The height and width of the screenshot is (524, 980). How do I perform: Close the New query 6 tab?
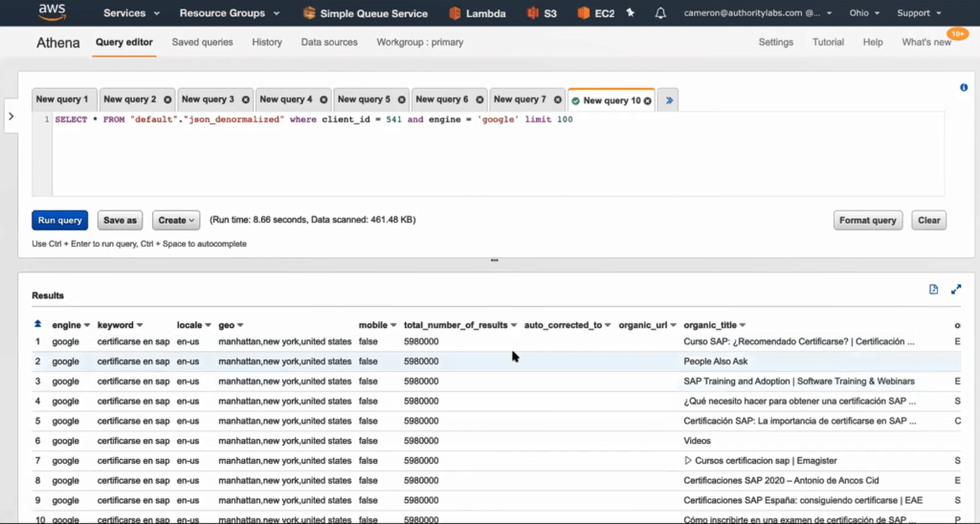(x=479, y=99)
